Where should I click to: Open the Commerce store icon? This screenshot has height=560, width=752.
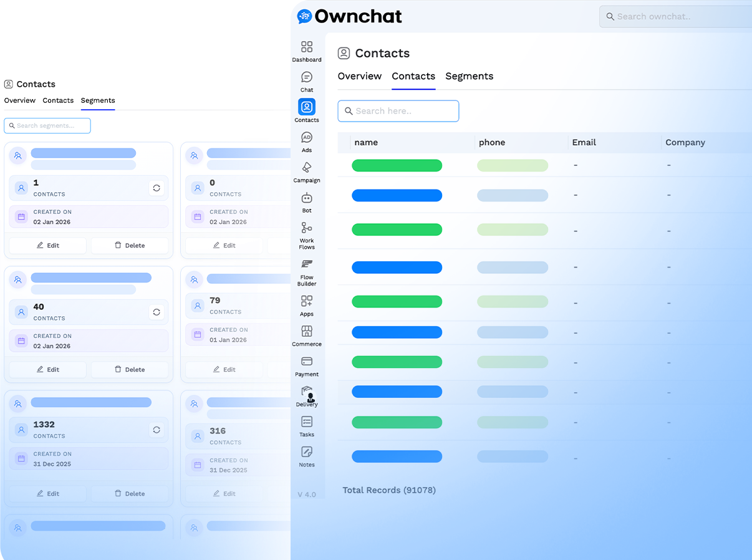[x=306, y=331]
